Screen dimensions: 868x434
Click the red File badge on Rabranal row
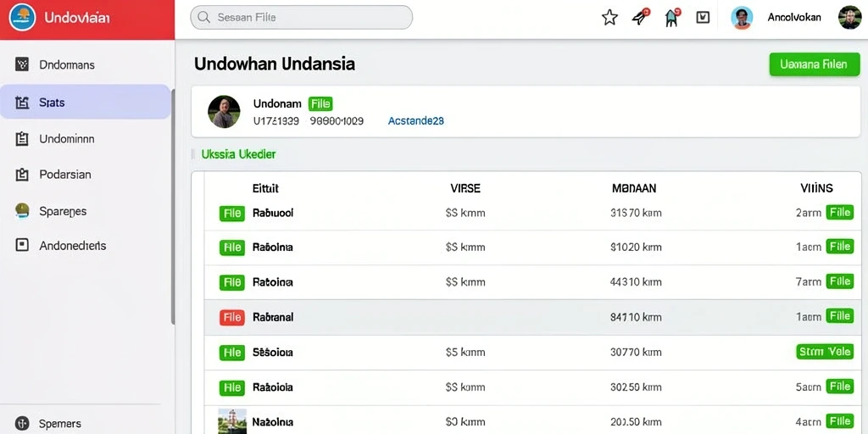click(232, 317)
